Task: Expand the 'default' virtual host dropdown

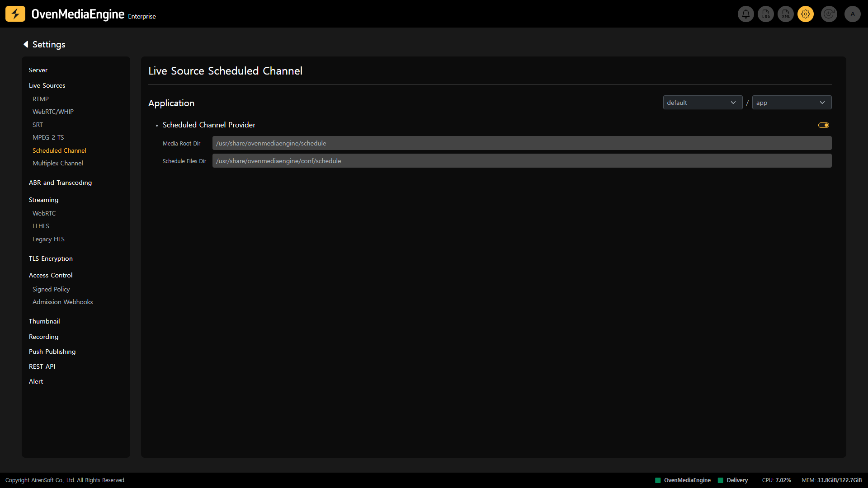Action: click(x=703, y=103)
